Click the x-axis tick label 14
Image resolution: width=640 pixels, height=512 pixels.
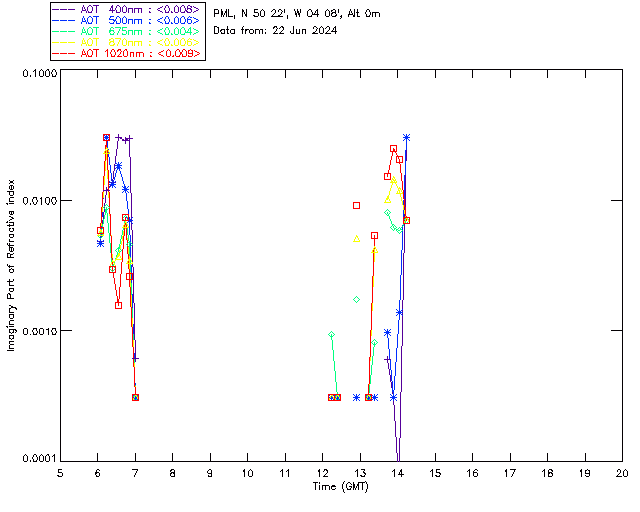point(398,473)
